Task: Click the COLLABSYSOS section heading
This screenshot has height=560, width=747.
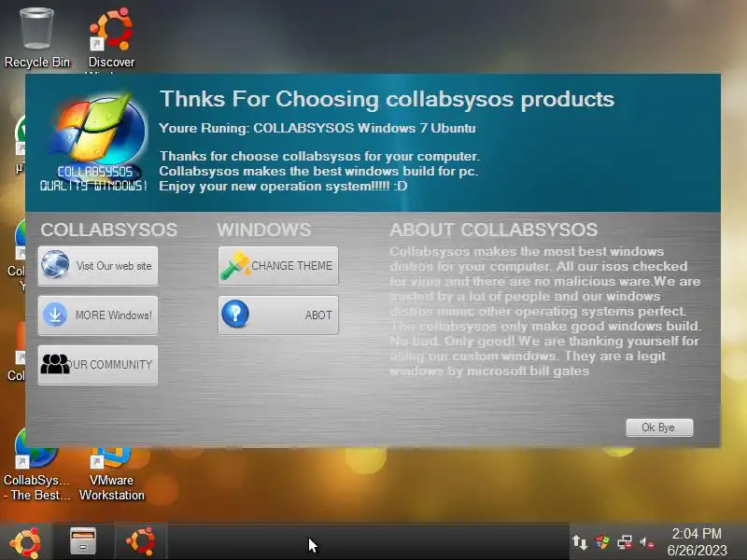Action: 109,230
